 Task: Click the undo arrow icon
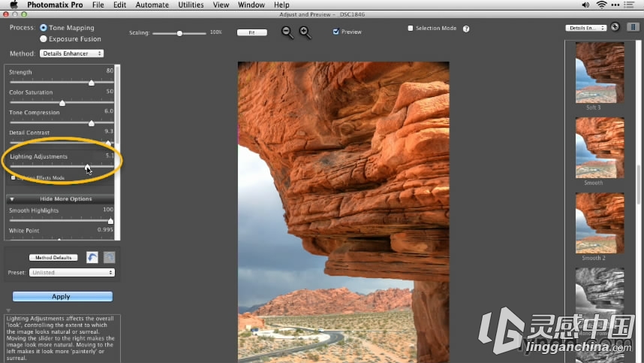92,257
